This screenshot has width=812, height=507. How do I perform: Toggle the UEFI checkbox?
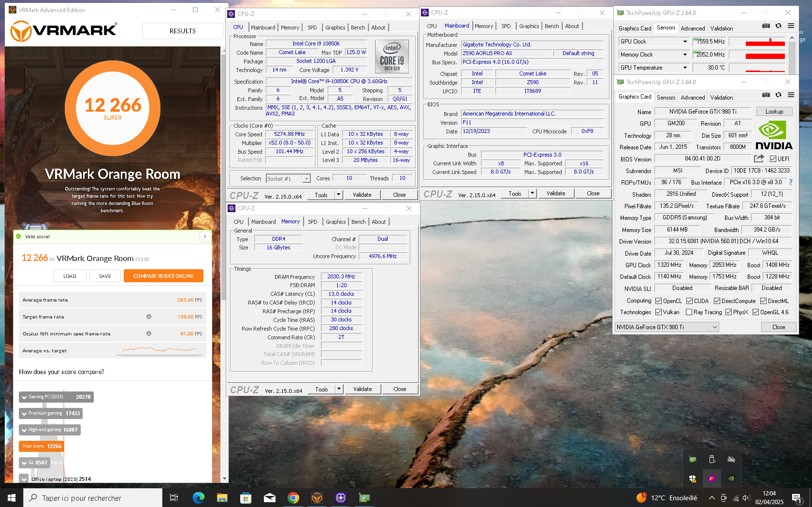coord(773,159)
